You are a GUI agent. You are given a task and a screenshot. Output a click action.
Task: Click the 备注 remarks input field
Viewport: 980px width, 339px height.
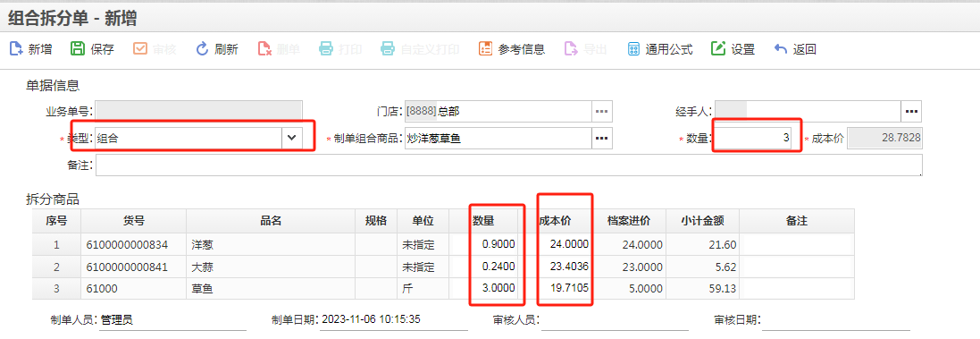point(508,165)
